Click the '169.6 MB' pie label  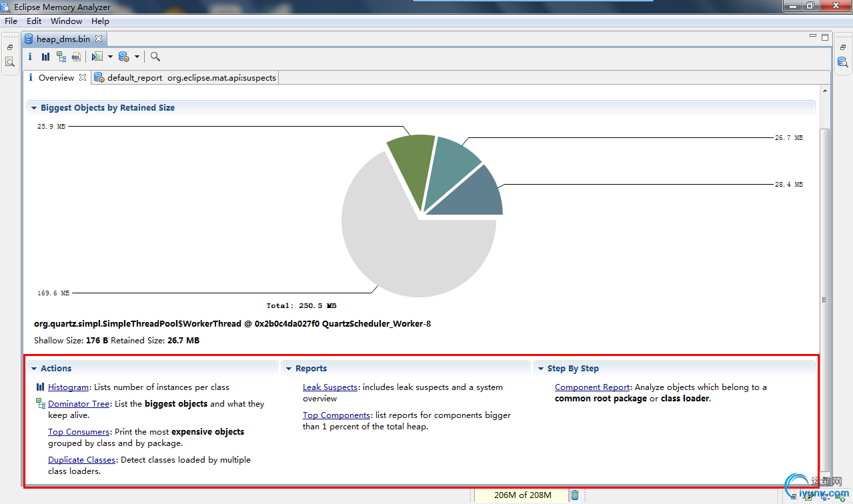[x=53, y=293]
